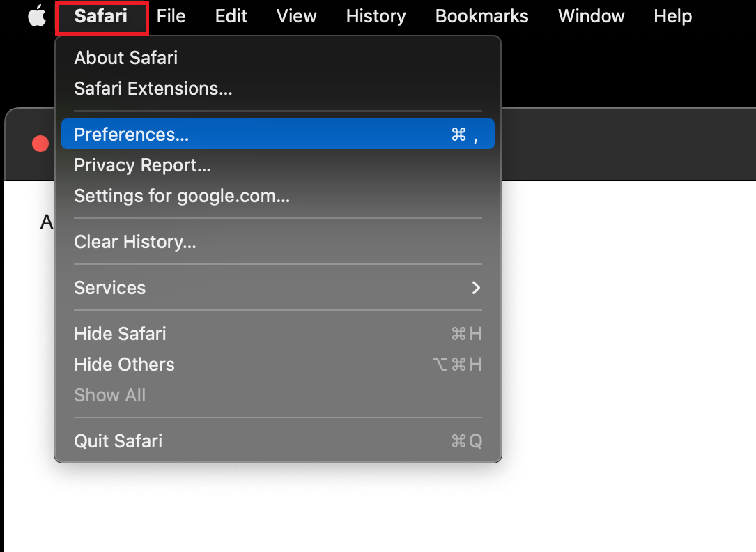Viewport: 756px width, 552px height.
Task: Open the Bookmarks menu
Action: (481, 17)
